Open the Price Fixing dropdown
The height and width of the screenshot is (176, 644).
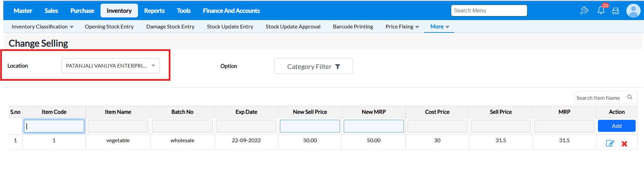click(402, 27)
